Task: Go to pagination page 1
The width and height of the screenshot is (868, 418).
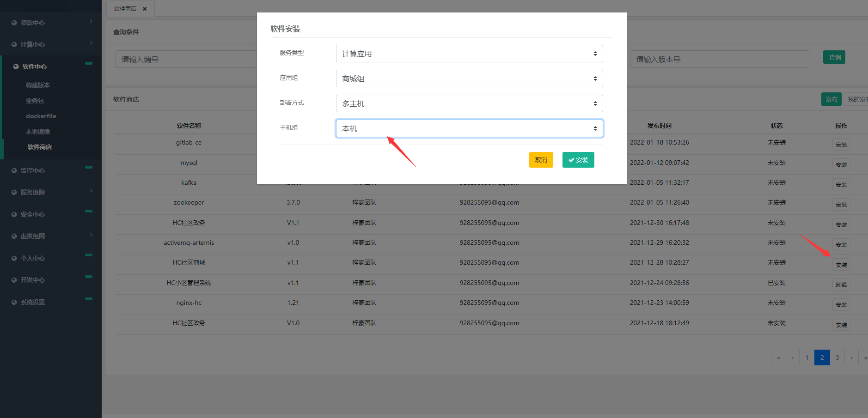Action: click(x=807, y=357)
